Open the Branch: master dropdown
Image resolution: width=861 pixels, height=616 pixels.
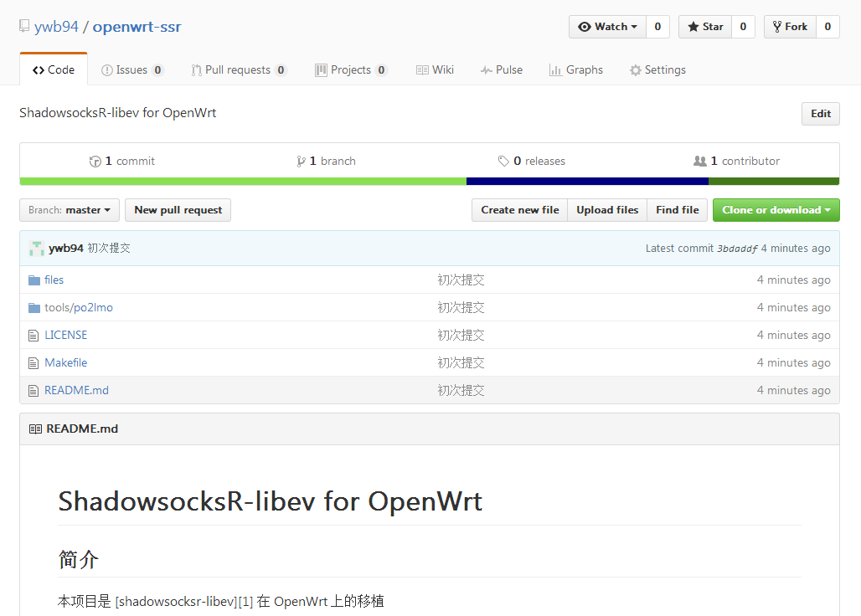pyautogui.click(x=70, y=210)
